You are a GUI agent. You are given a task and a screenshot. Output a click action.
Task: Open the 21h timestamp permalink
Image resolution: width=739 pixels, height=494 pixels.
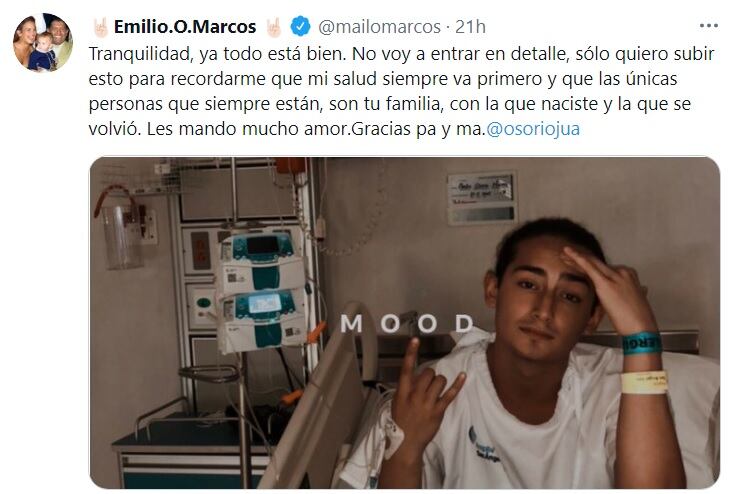pos(470,27)
